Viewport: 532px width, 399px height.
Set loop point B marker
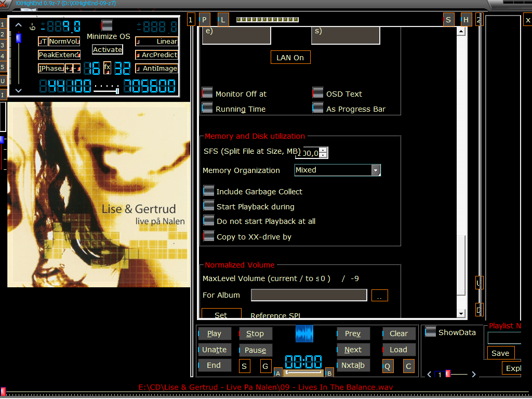pyautogui.click(x=329, y=373)
